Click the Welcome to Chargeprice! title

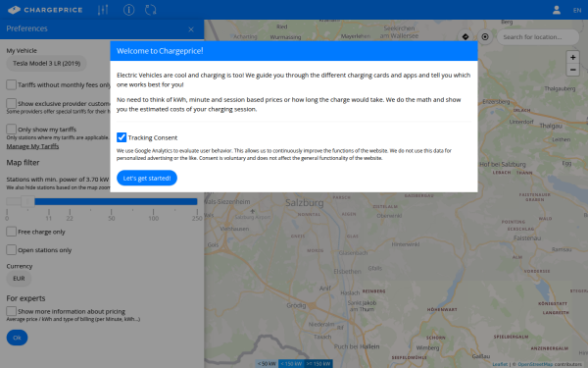(x=160, y=51)
